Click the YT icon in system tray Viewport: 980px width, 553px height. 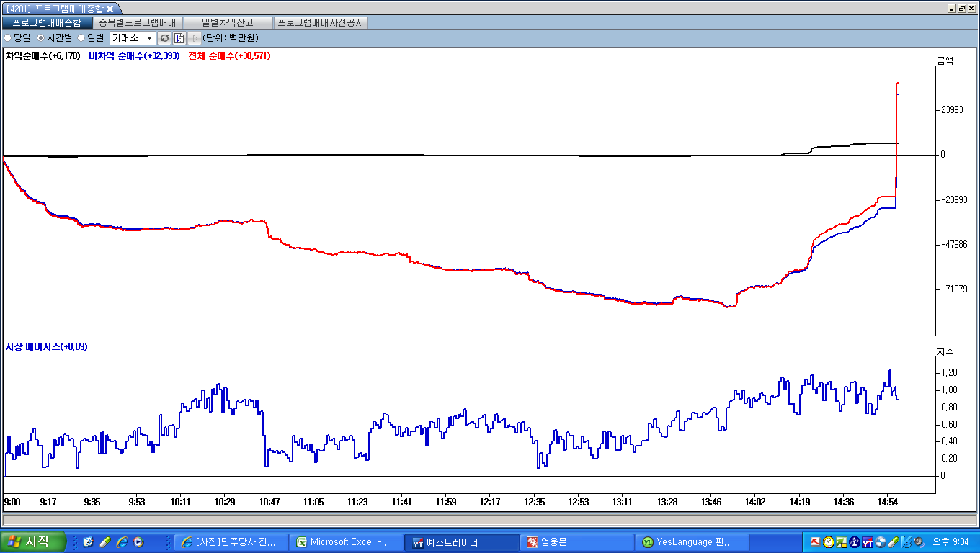(x=868, y=542)
